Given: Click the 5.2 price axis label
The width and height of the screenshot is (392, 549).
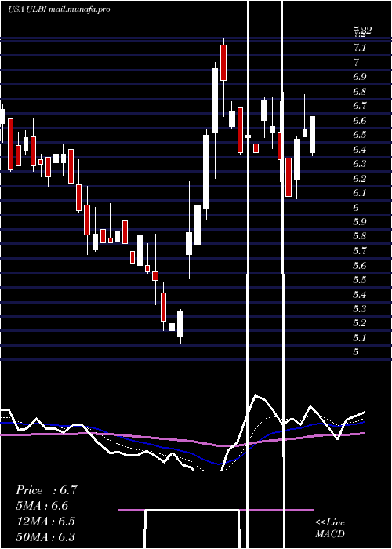Looking at the screenshot, I should coord(360,323).
